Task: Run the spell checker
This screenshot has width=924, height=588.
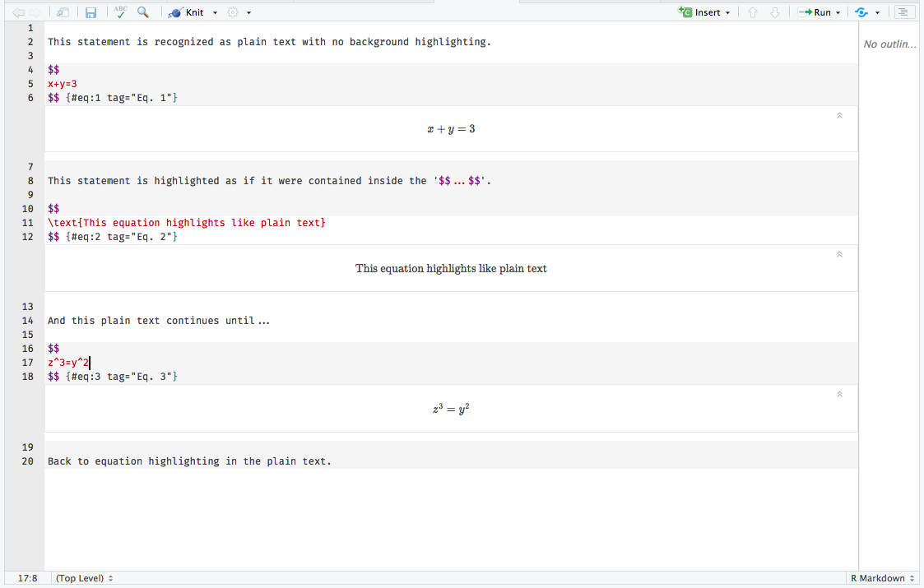Action: (x=119, y=12)
